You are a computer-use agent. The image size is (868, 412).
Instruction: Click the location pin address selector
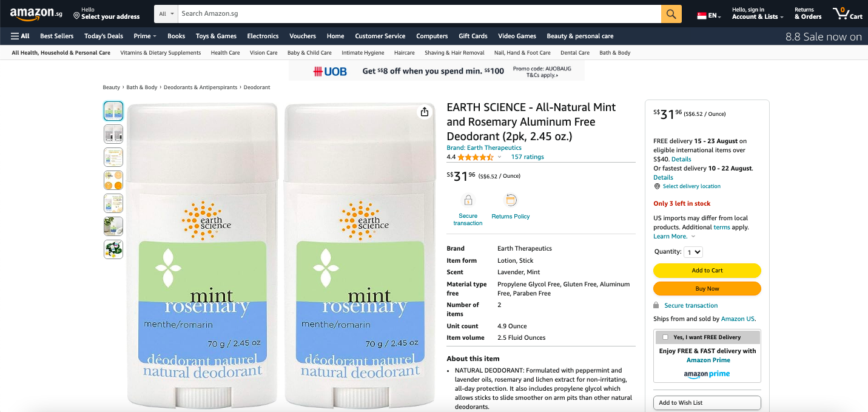[x=106, y=13]
